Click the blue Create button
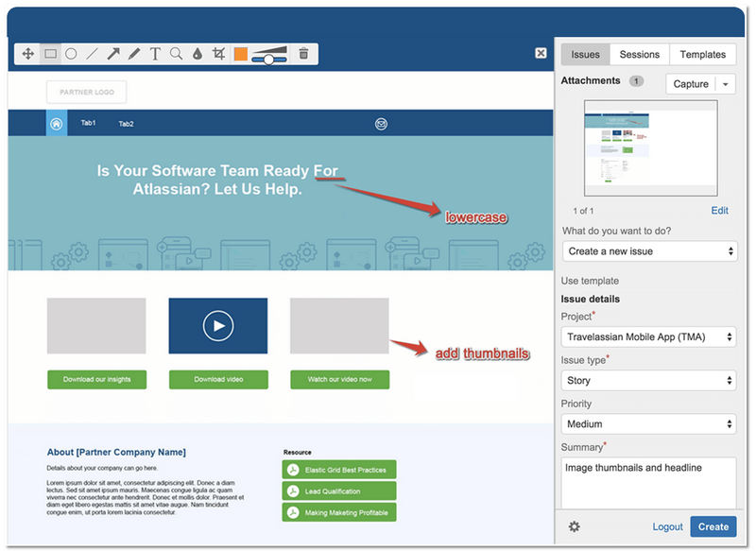 coord(713,526)
